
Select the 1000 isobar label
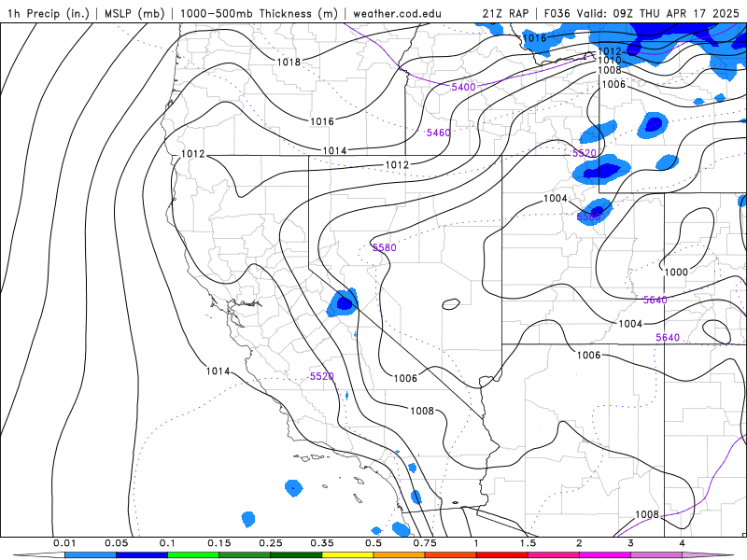[676, 272]
